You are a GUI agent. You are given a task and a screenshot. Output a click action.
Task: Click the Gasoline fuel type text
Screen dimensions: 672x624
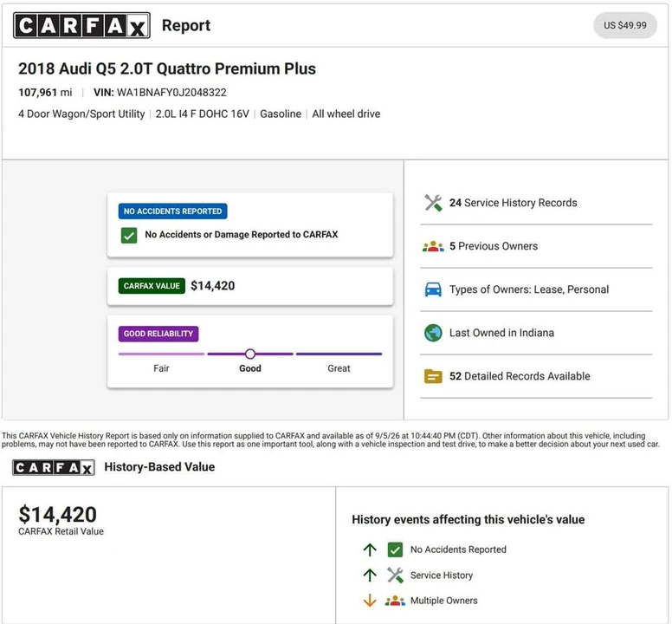[x=281, y=114]
